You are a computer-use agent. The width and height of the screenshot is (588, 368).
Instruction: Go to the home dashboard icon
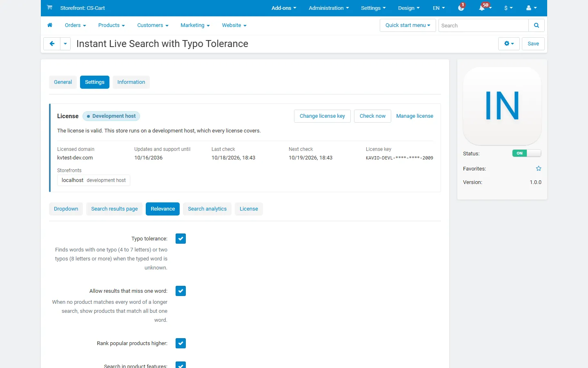[50, 25]
